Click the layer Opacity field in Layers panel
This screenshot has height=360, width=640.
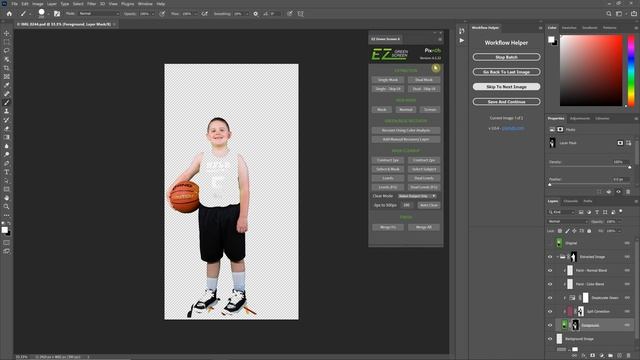(x=612, y=222)
